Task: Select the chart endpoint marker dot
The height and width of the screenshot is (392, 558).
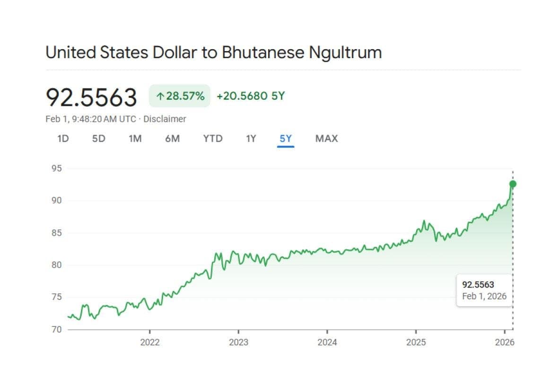Action: pos(512,184)
